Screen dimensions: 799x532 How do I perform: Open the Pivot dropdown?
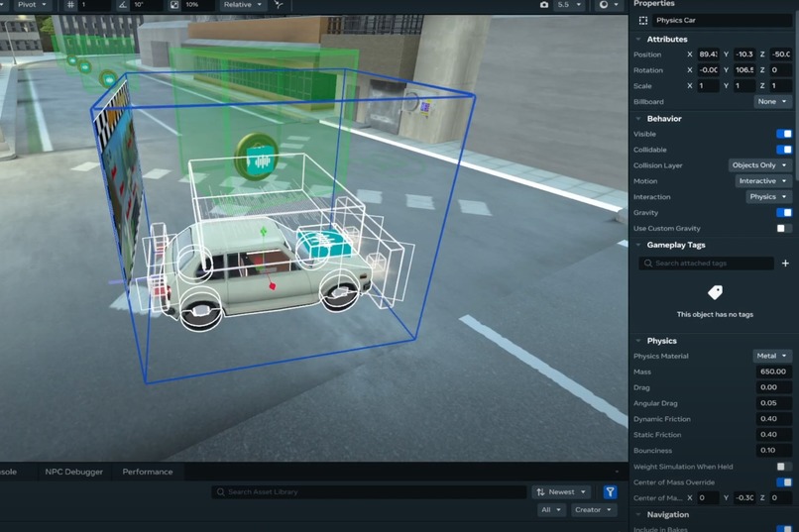tap(32, 5)
